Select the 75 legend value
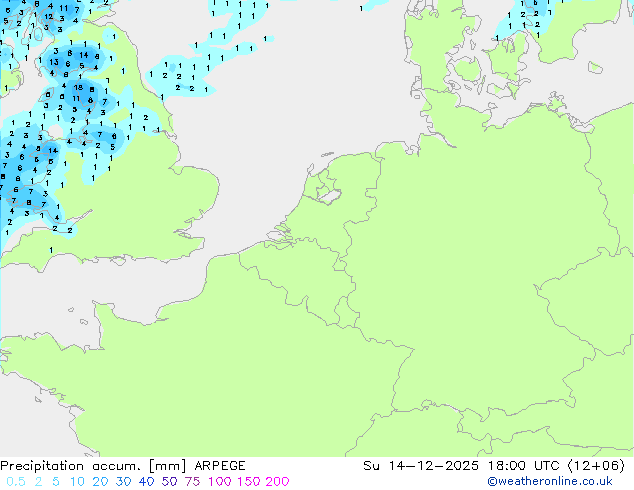The width and height of the screenshot is (634, 490). point(192,482)
